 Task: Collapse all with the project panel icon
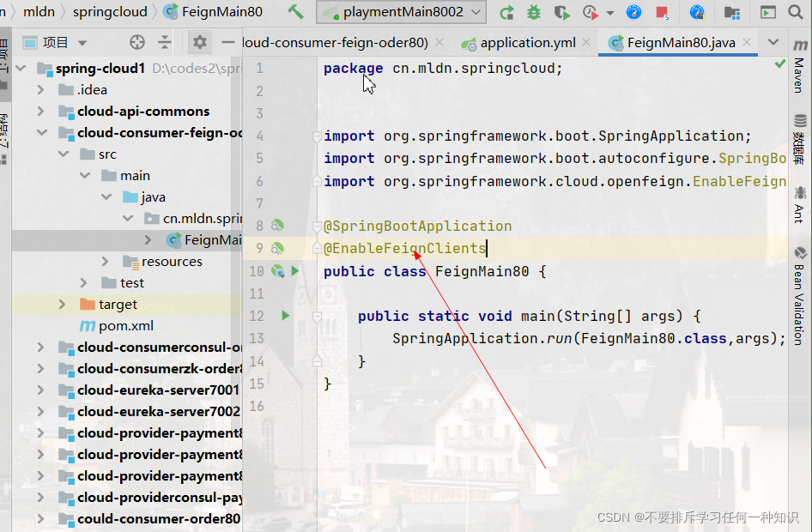click(x=165, y=42)
